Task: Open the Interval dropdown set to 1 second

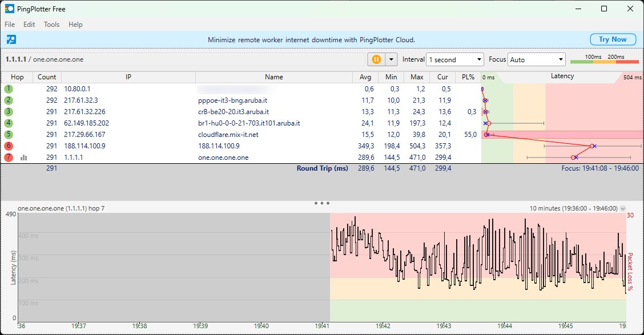Action: coord(455,59)
